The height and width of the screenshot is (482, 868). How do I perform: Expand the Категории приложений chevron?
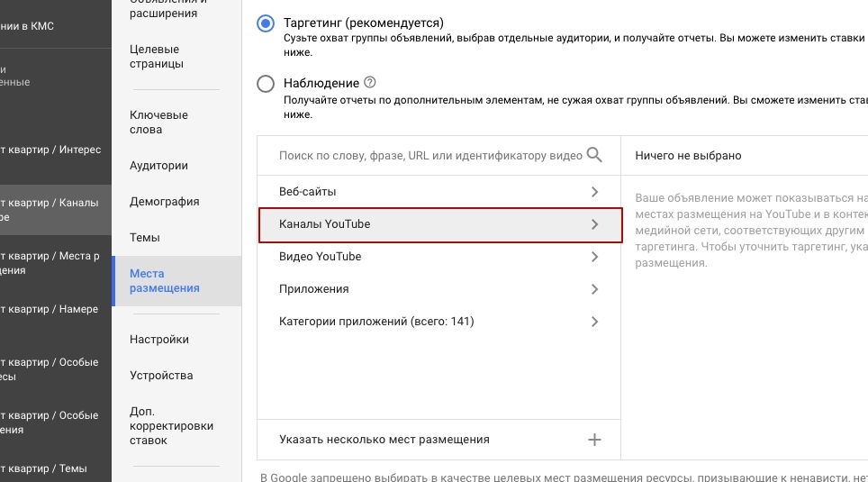[594, 322]
